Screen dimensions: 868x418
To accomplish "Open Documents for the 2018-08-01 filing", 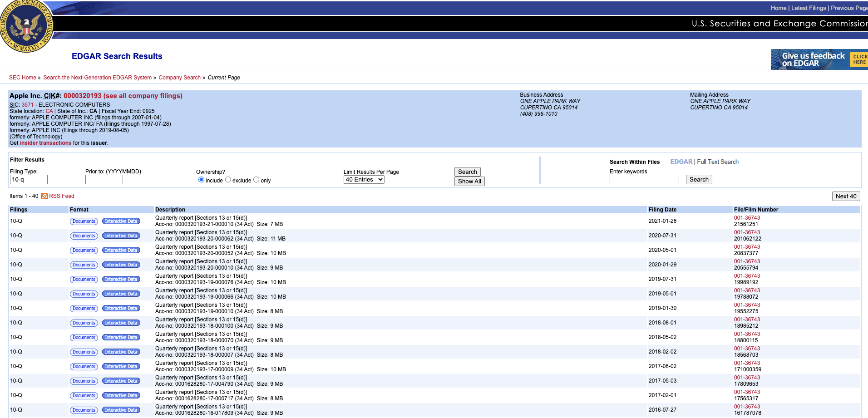I will click(x=84, y=323).
